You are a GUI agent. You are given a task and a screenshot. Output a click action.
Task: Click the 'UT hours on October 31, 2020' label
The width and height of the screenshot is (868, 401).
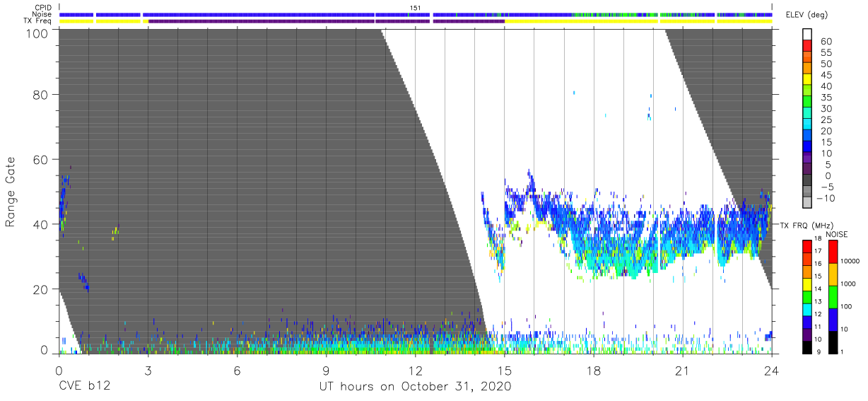415,387
